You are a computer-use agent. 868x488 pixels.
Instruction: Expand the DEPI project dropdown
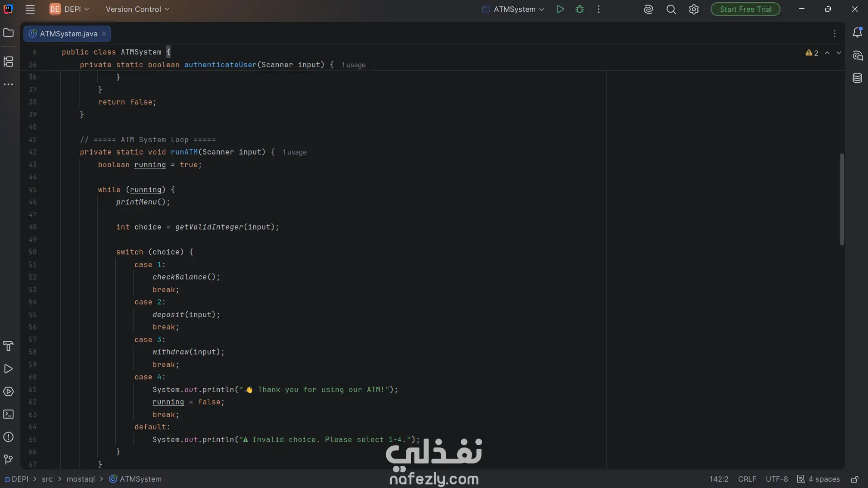point(69,9)
